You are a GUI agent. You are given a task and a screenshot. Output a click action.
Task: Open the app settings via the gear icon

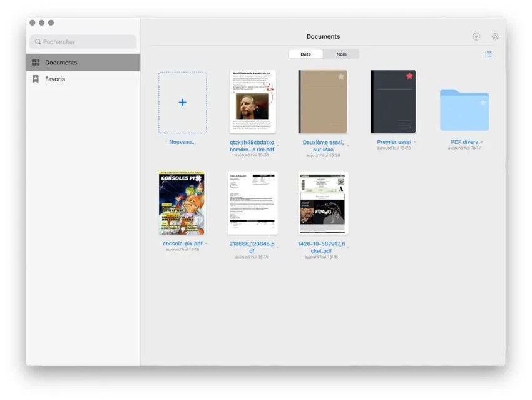click(495, 36)
